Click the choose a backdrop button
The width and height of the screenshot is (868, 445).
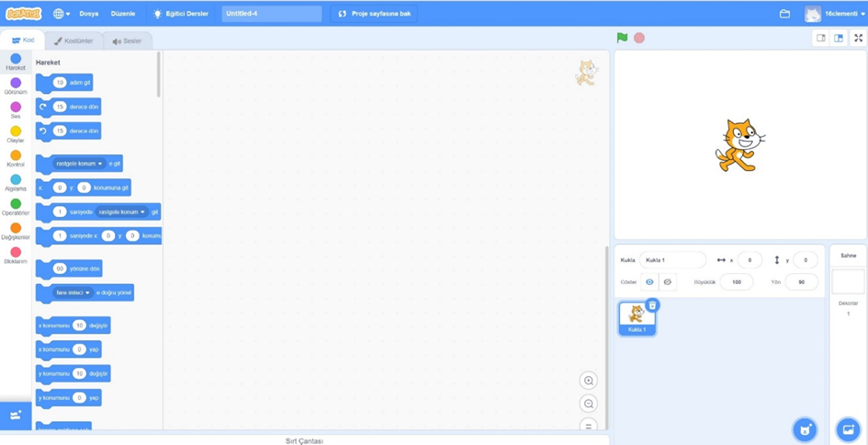(x=848, y=429)
